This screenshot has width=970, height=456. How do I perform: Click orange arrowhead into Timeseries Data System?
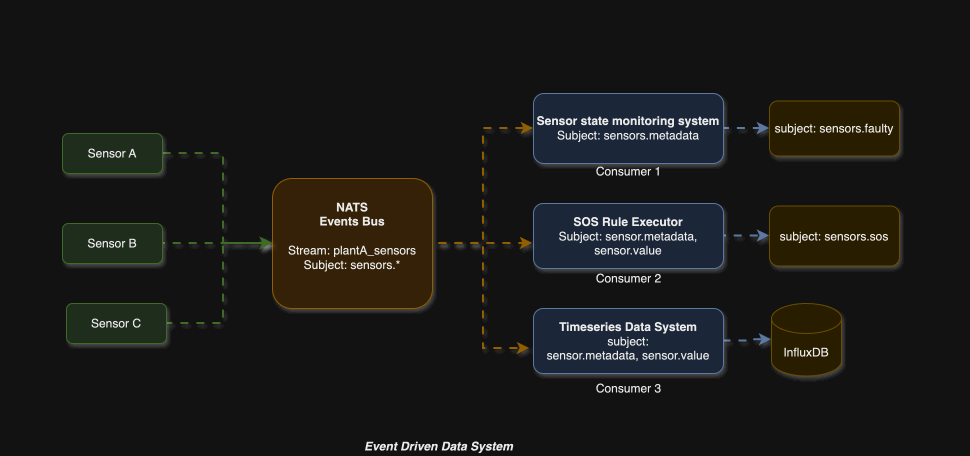(522, 348)
